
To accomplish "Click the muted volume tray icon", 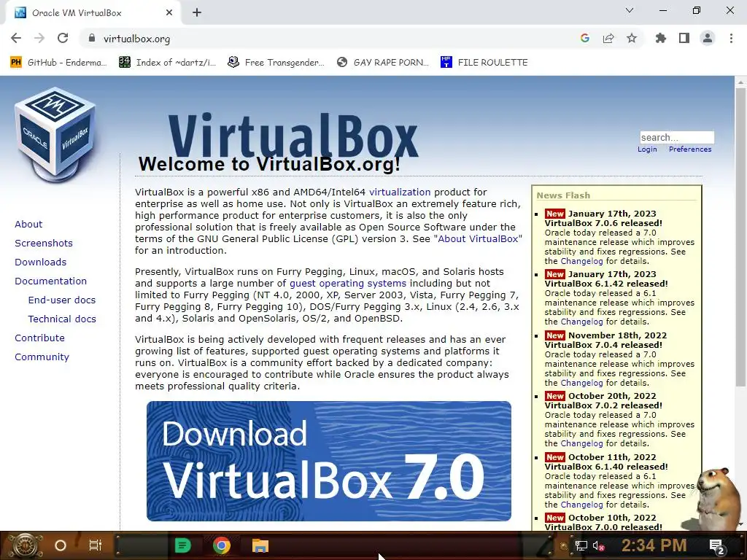I will coord(598,546).
